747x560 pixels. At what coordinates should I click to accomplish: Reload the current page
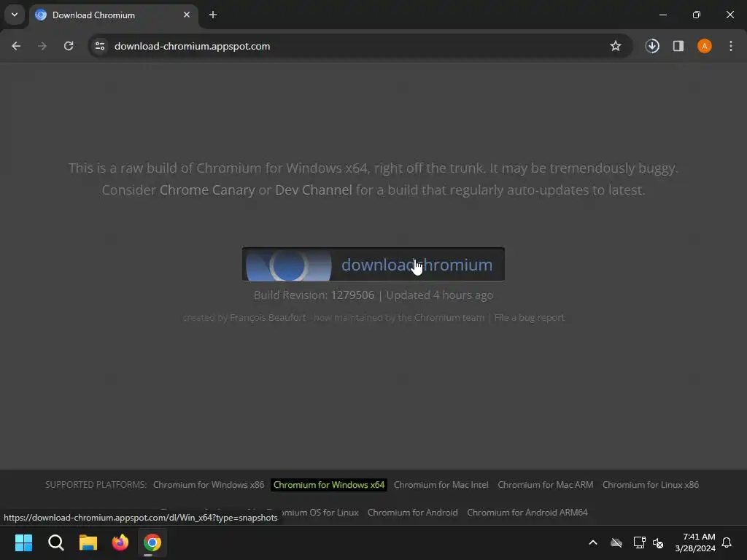tap(69, 46)
